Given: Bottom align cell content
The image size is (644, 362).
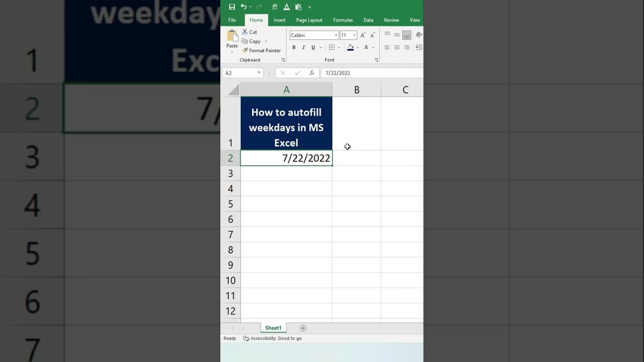Looking at the screenshot, I should tap(407, 35).
